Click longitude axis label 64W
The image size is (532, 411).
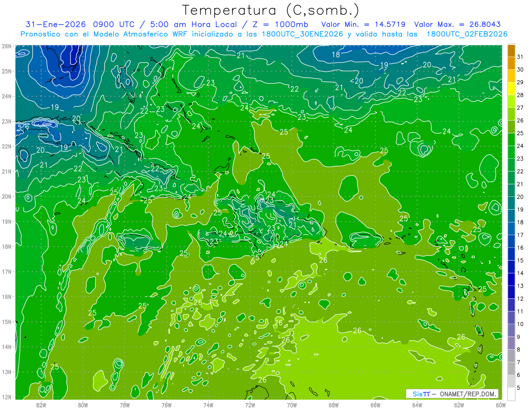point(417,405)
